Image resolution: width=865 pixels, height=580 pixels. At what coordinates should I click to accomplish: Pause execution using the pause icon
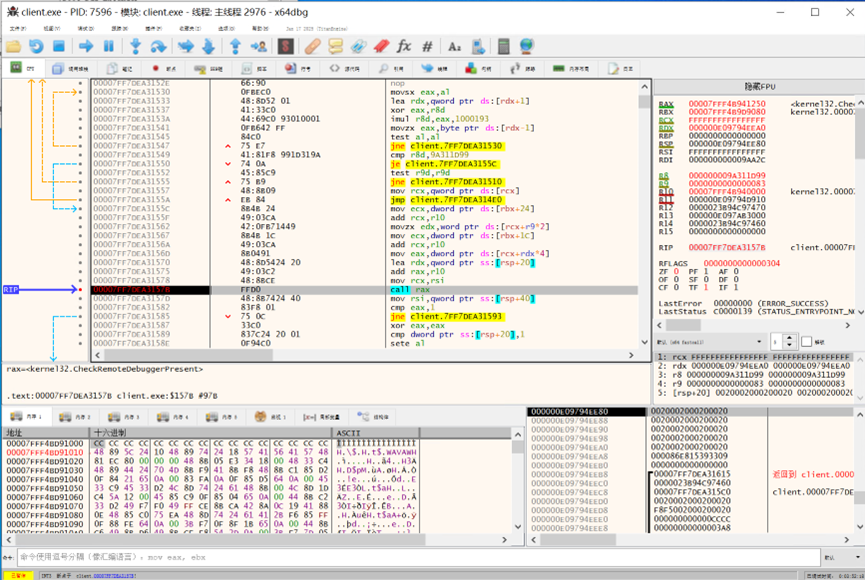[x=108, y=45]
